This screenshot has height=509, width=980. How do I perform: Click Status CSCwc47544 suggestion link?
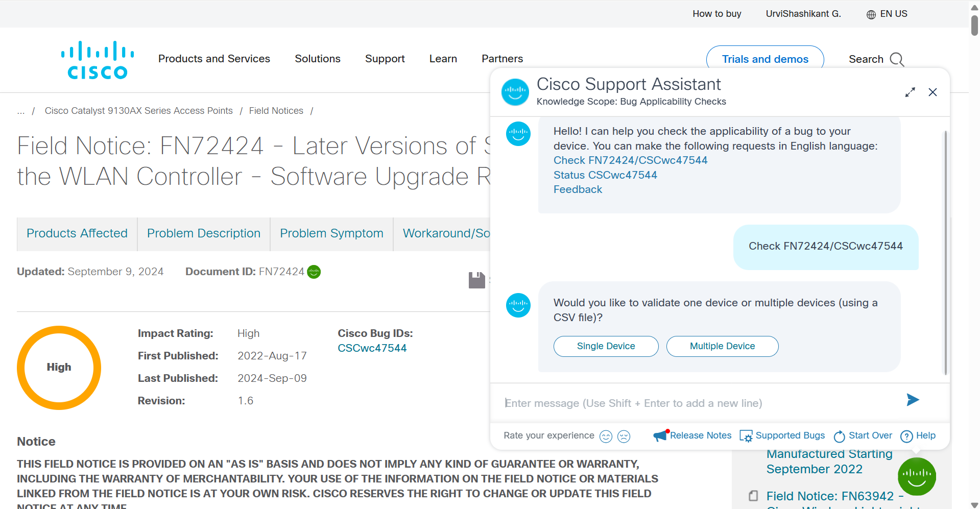coord(605,175)
